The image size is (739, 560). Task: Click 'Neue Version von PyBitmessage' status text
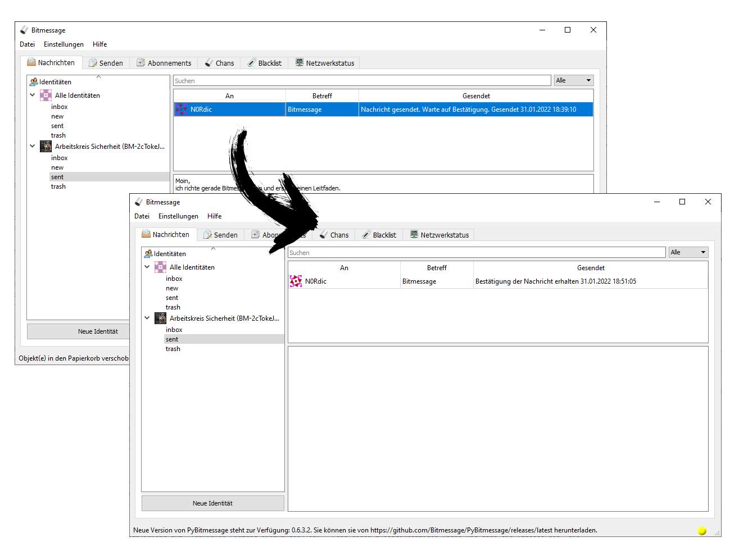(x=365, y=530)
